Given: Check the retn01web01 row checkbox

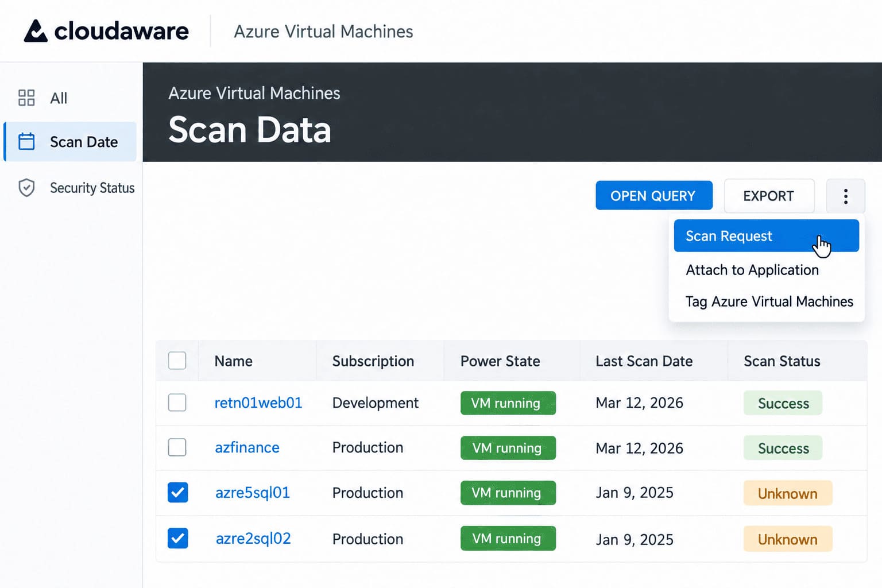Looking at the screenshot, I should 177,403.
